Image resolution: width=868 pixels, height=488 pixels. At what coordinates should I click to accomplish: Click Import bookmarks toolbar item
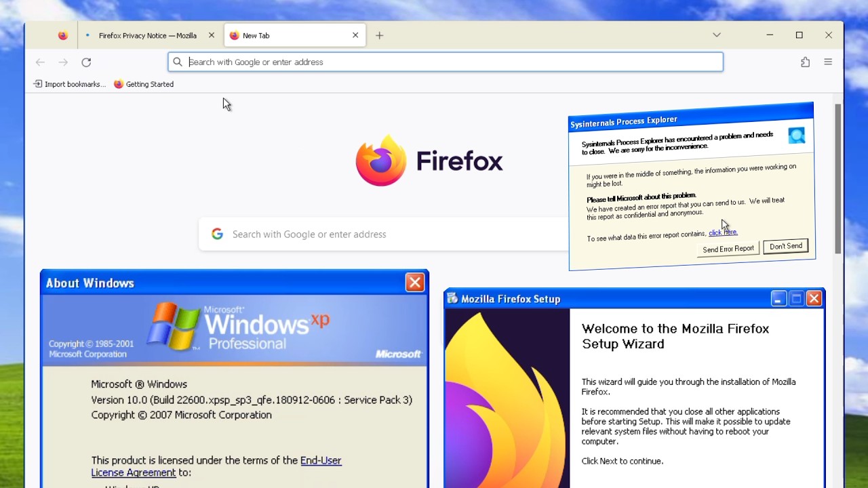pos(70,84)
